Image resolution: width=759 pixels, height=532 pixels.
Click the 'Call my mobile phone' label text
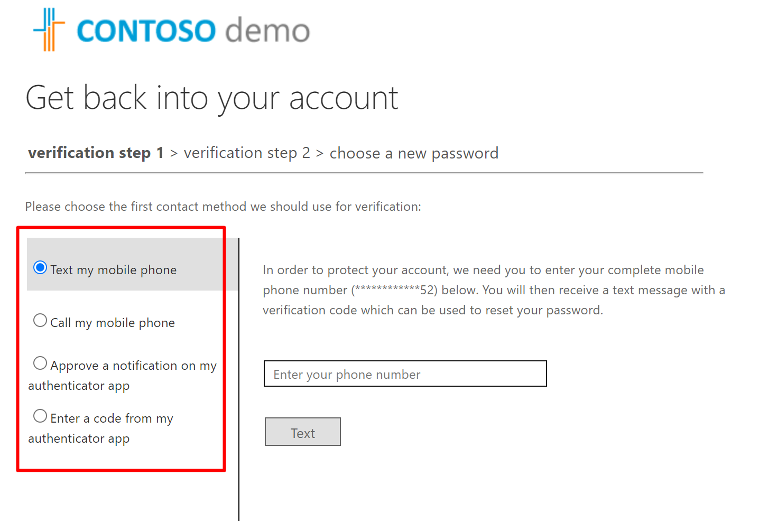(112, 323)
